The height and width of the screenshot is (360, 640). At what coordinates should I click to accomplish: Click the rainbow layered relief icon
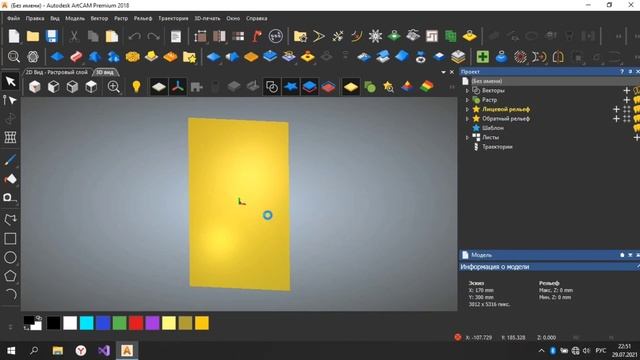tap(426, 87)
